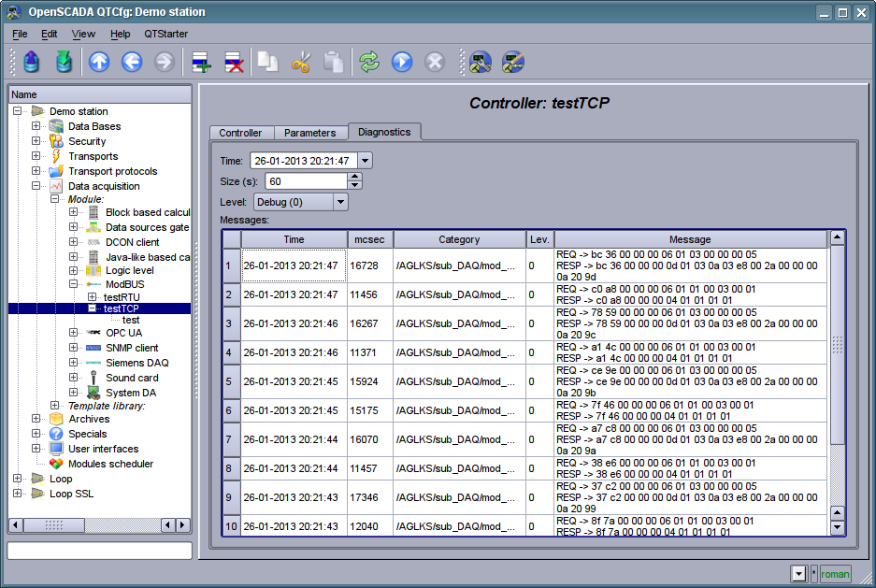Click the roman user button in status bar

[x=835, y=574]
